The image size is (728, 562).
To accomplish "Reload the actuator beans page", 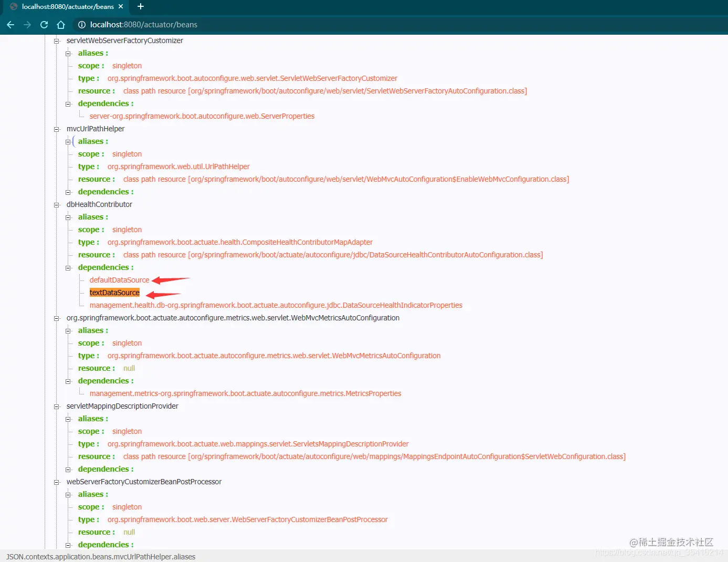I will tap(44, 25).
